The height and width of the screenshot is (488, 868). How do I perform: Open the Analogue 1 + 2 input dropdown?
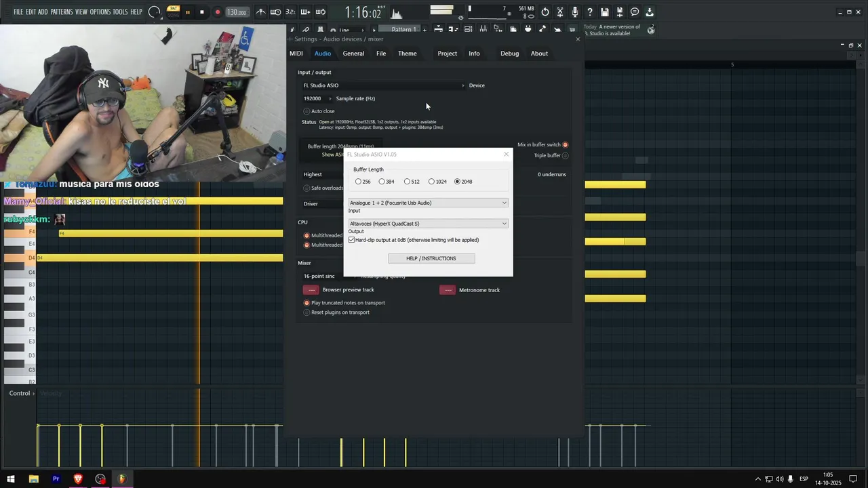[428, 203]
